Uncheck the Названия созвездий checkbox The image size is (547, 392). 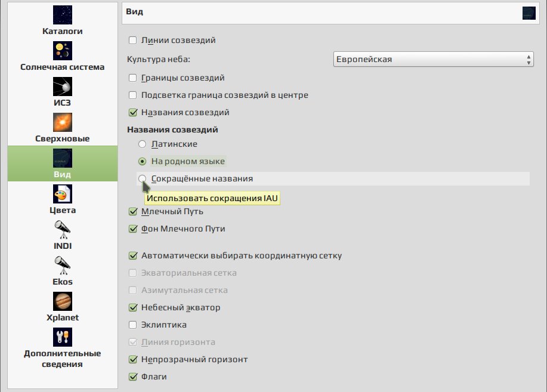coord(132,112)
